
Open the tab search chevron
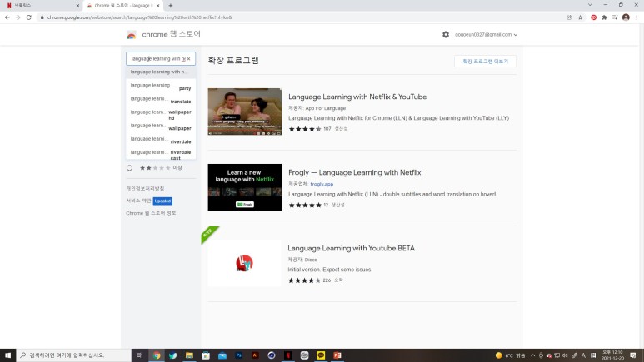590,5
